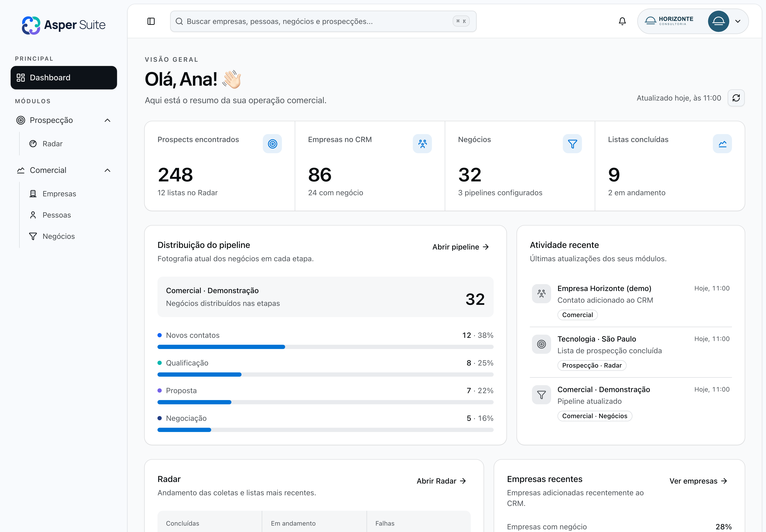Click the Qualificação progress bar
Image resolution: width=766 pixels, height=532 pixels.
[325, 375]
